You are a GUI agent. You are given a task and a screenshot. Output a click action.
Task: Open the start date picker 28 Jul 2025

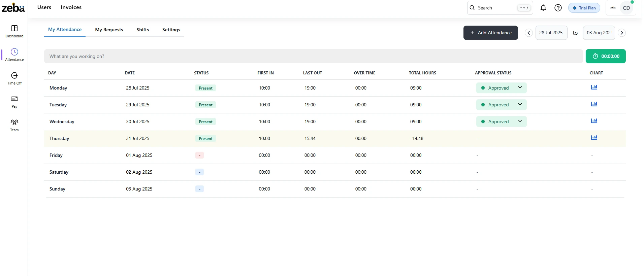point(551,33)
